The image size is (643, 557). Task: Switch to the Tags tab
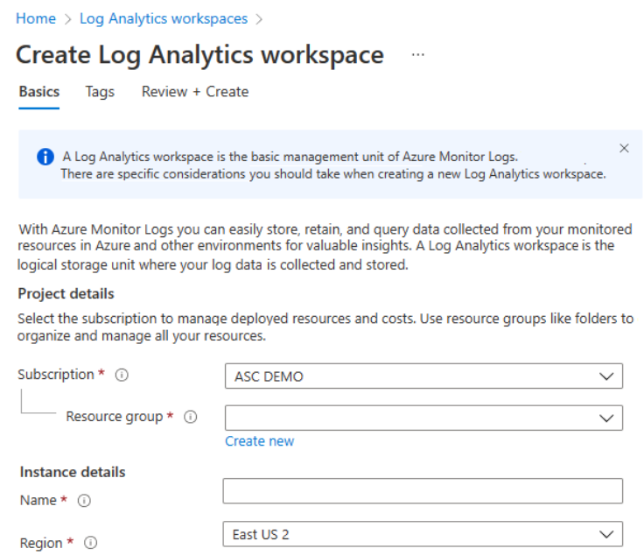point(100,92)
